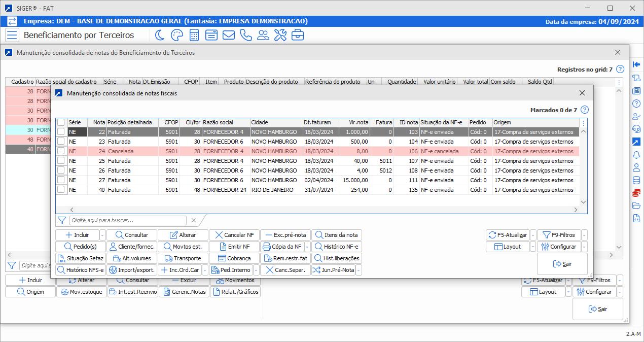Expand the dropdown arrow next to Incluir
644x342 pixels.
[102, 235]
